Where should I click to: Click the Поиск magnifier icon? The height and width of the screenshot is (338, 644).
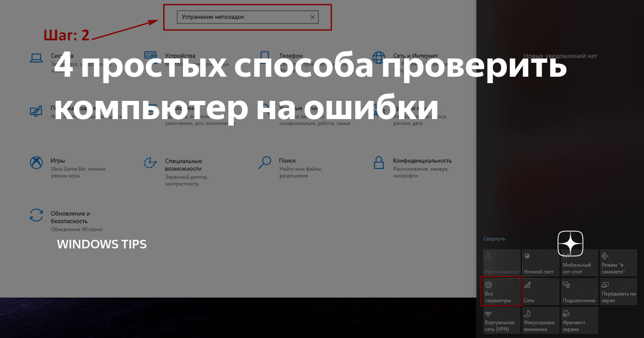[x=265, y=162]
